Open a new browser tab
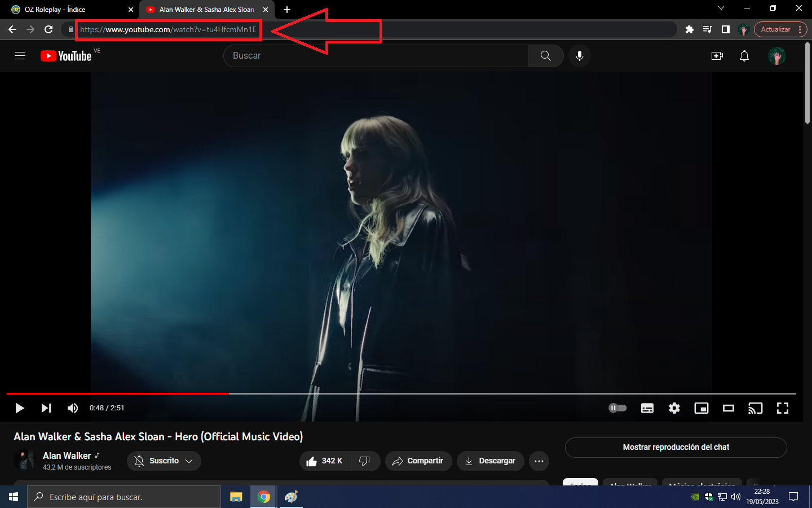Screen dimensions: 812x508 pos(287,10)
